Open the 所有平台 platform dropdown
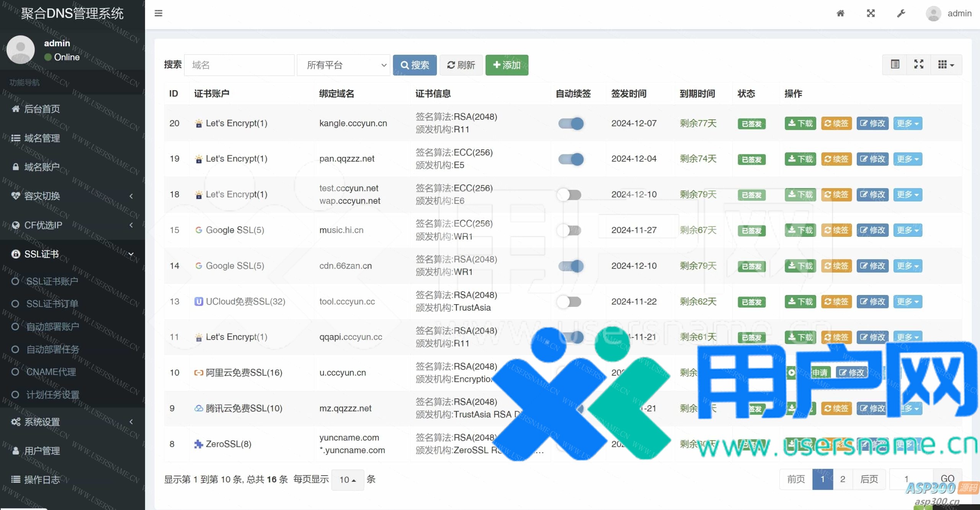Image resolution: width=980 pixels, height=510 pixels. 343,65
